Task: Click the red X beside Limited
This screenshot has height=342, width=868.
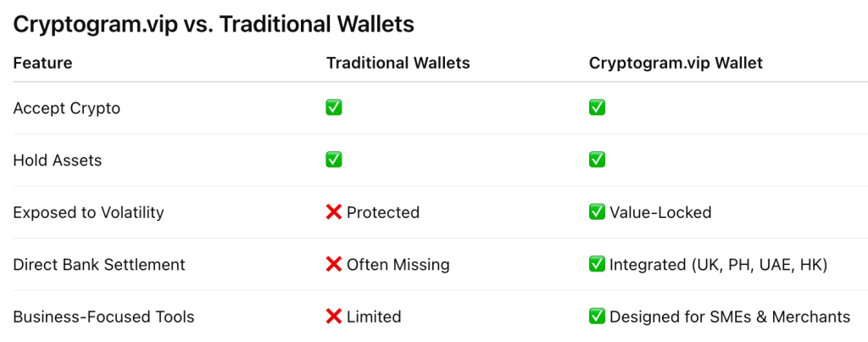Action: point(334,317)
